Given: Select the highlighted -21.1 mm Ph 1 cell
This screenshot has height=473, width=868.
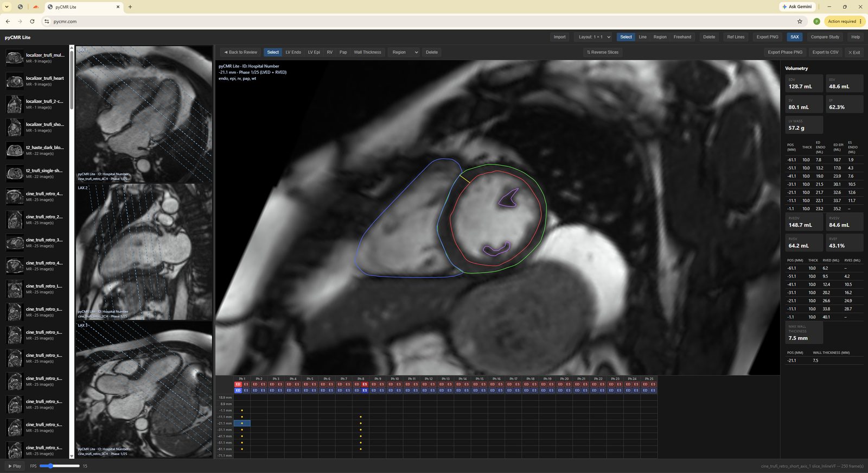Looking at the screenshot, I should pos(242,423).
